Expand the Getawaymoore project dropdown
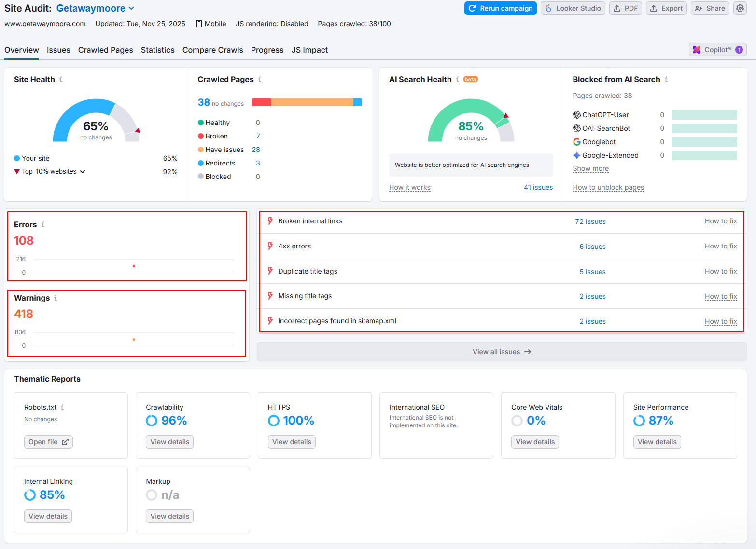 coord(131,8)
